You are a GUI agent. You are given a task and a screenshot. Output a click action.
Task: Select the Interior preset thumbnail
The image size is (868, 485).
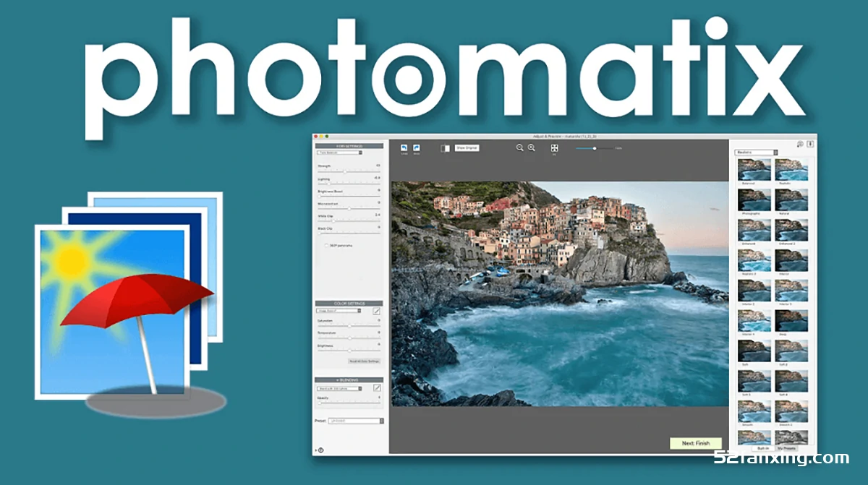791,260
